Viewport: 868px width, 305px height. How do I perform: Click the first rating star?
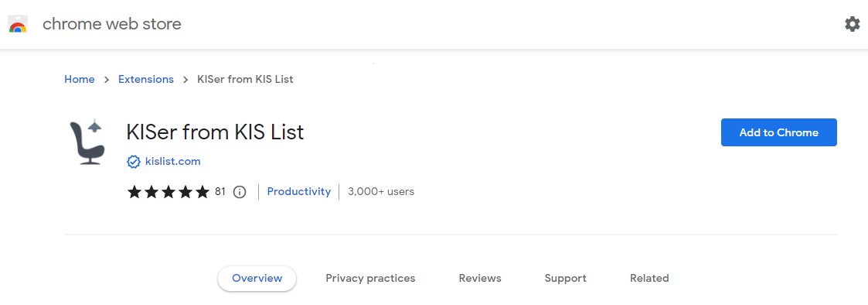click(134, 192)
